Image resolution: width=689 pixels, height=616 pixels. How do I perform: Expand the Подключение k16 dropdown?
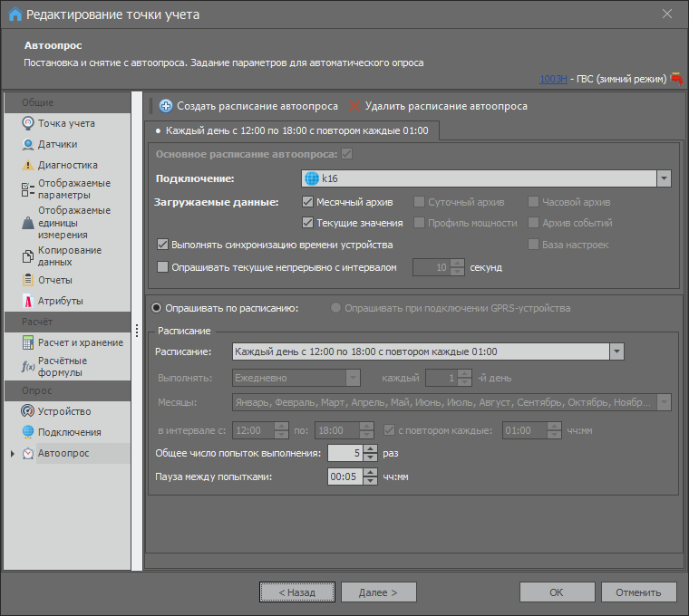pyautogui.click(x=664, y=178)
